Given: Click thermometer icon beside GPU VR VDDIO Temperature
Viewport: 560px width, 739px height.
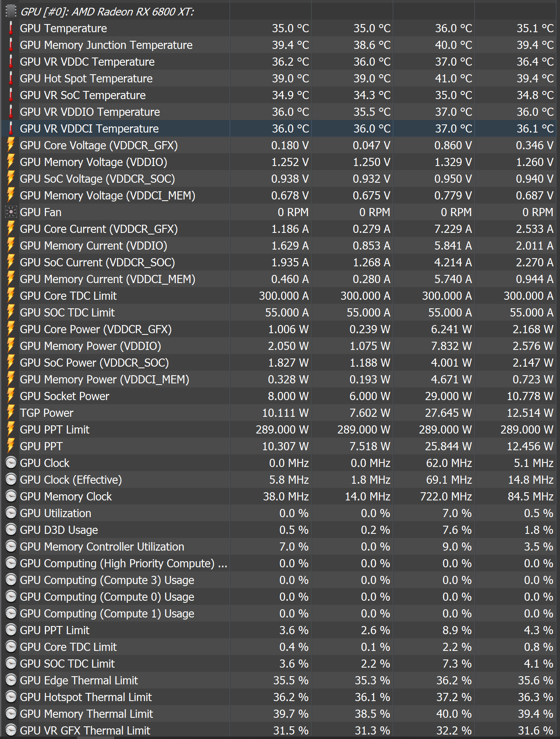Looking at the screenshot, I should click(11, 112).
